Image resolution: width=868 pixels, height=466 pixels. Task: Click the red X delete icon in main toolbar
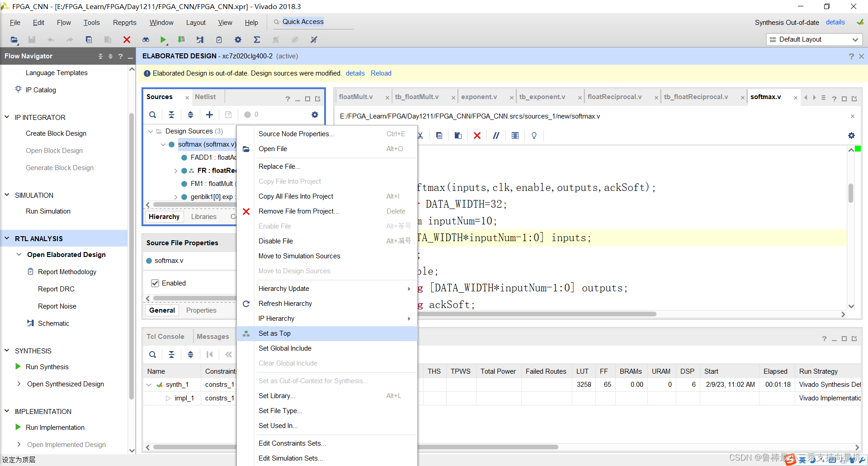coord(127,40)
